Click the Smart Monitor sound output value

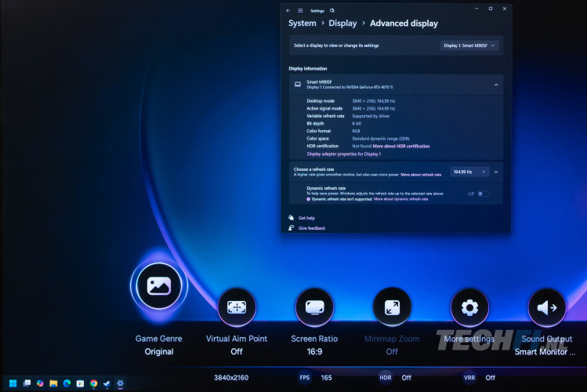coord(545,351)
